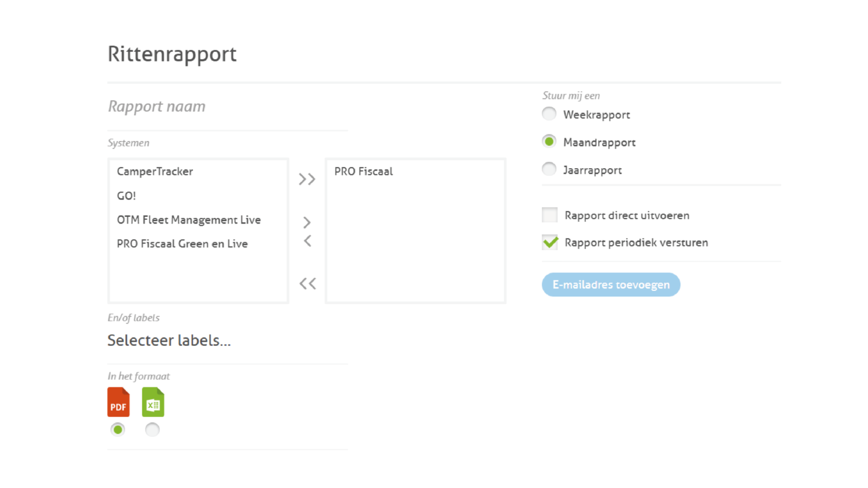Uncheck Rapport periodiek versturen
The image size is (868, 488).
550,242
